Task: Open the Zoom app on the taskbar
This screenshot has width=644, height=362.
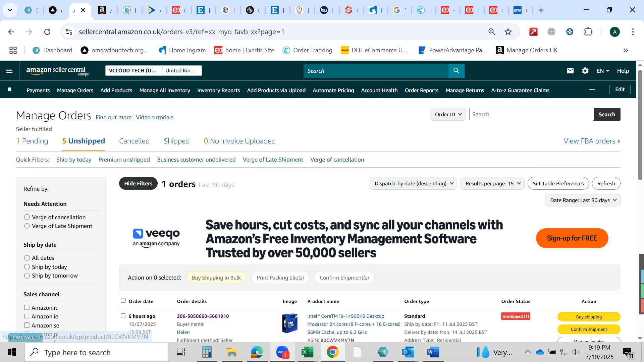Action: tap(283, 352)
